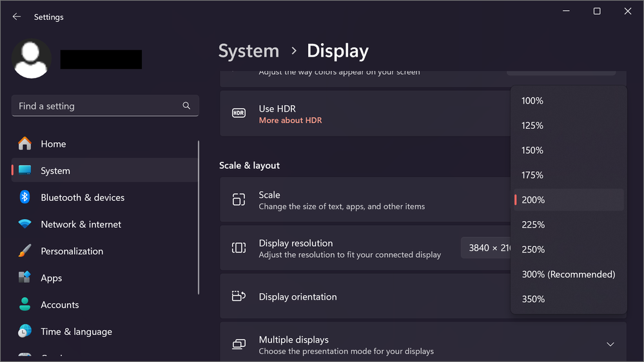Click the Time & language globe icon
The image size is (644, 362).
pos(24,332)
